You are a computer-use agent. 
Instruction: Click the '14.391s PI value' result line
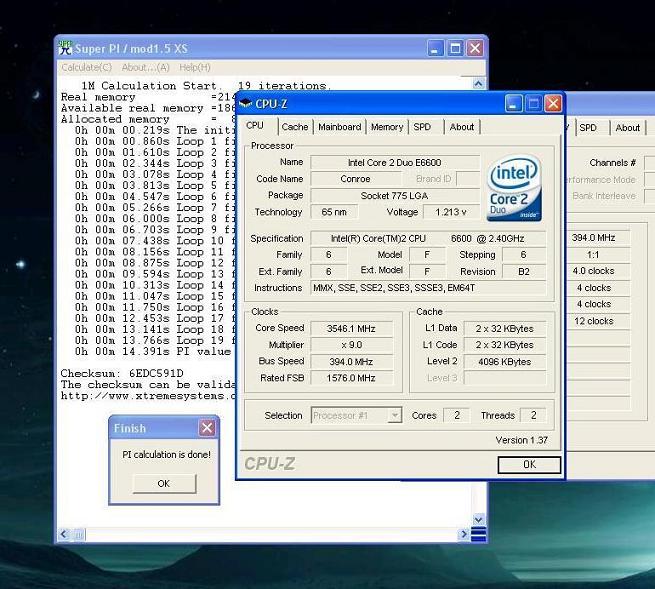click(x=153, y=351)
